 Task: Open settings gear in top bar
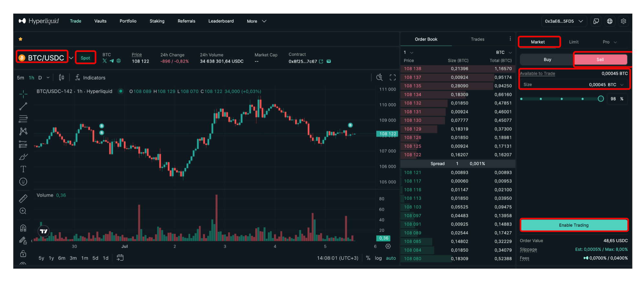[x=623, y=21]
